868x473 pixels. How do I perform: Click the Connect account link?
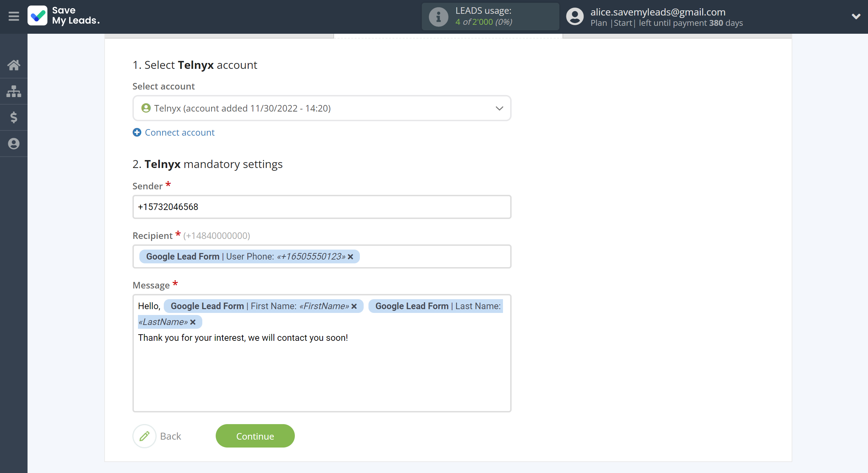click(x=180, y=132)
